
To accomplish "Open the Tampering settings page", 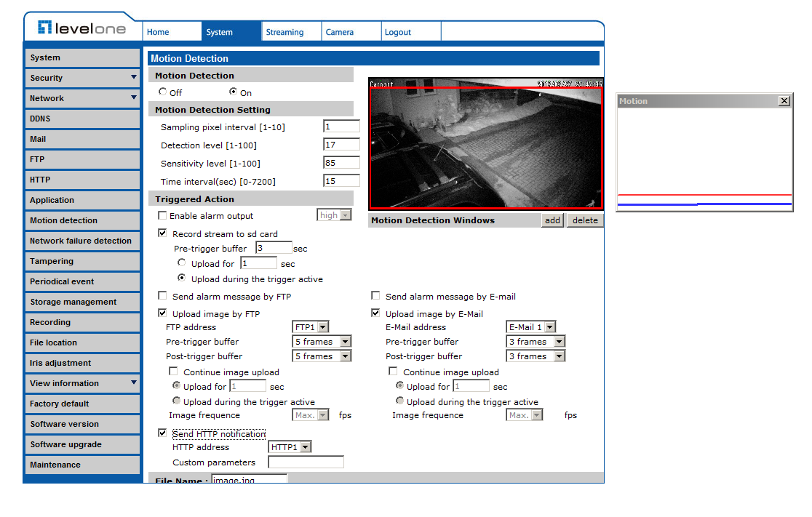I will pyautogui.click(x=82, y=261).
